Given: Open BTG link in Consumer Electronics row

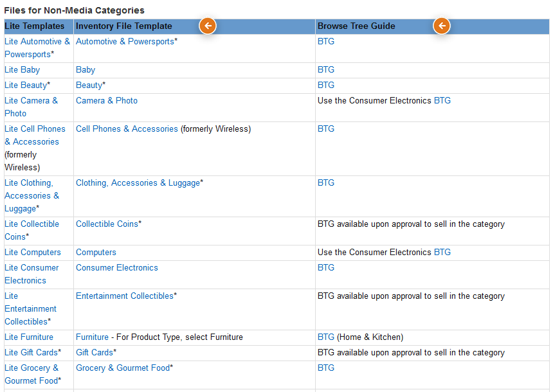Looking at the screenshot, I should [326, 268].
